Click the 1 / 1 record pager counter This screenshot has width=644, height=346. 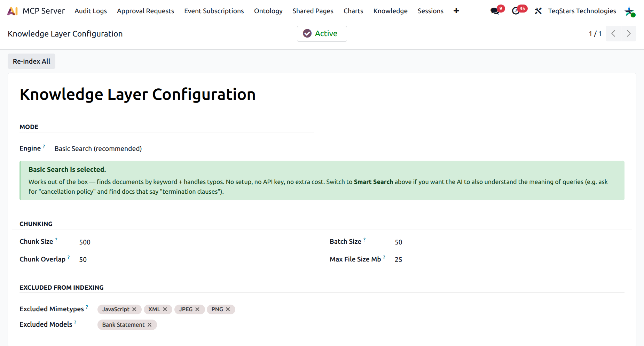[595, 34]
